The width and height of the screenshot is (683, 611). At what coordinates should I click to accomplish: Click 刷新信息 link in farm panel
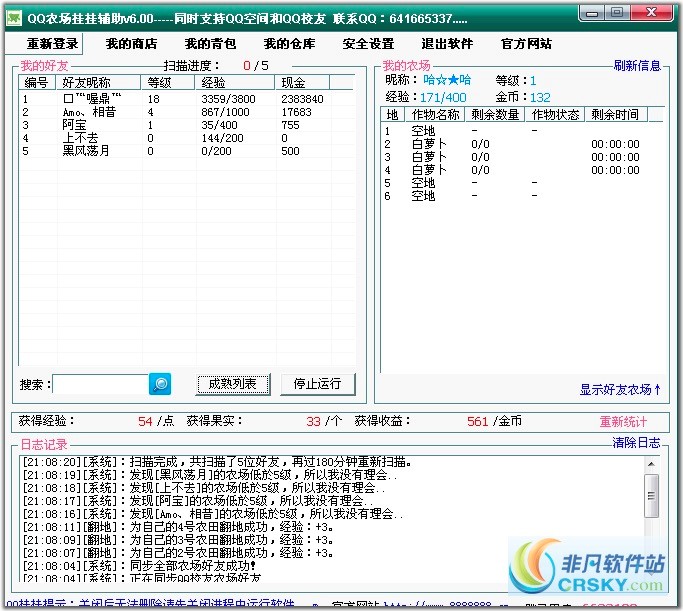click(x=637, y=66)
